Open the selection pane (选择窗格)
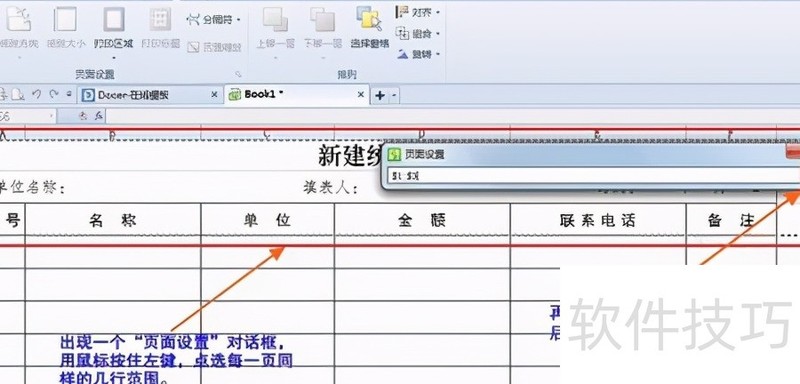The image size is (800, 384). (x=369, y=28)
